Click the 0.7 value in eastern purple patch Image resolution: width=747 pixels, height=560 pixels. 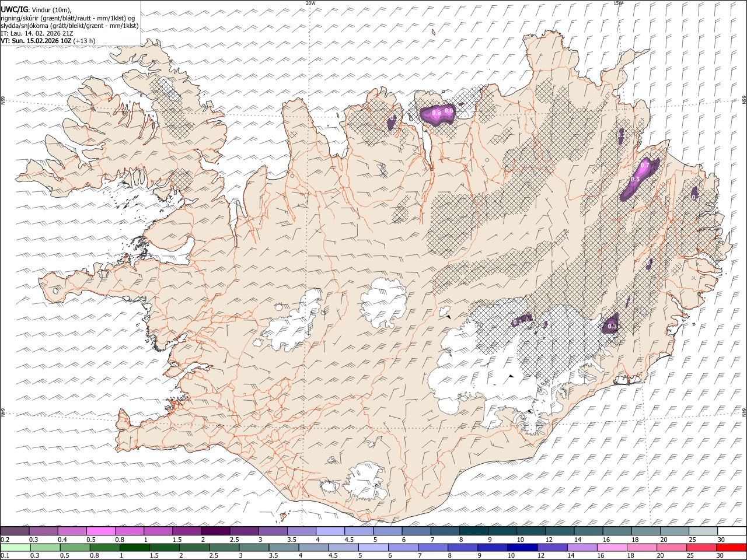(x=645, y=166)
